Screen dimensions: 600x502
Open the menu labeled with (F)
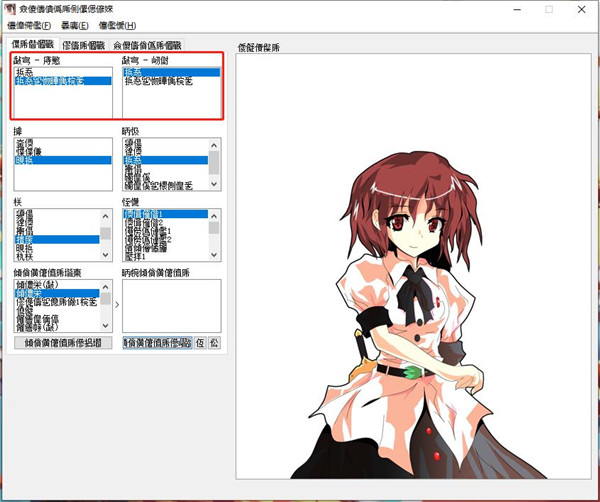pos(30,25)
